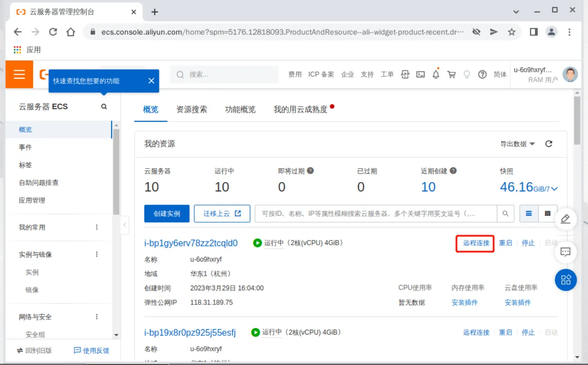The image size is (588, 365).
Task: Open the 简体 language selector
Action: 500,74
